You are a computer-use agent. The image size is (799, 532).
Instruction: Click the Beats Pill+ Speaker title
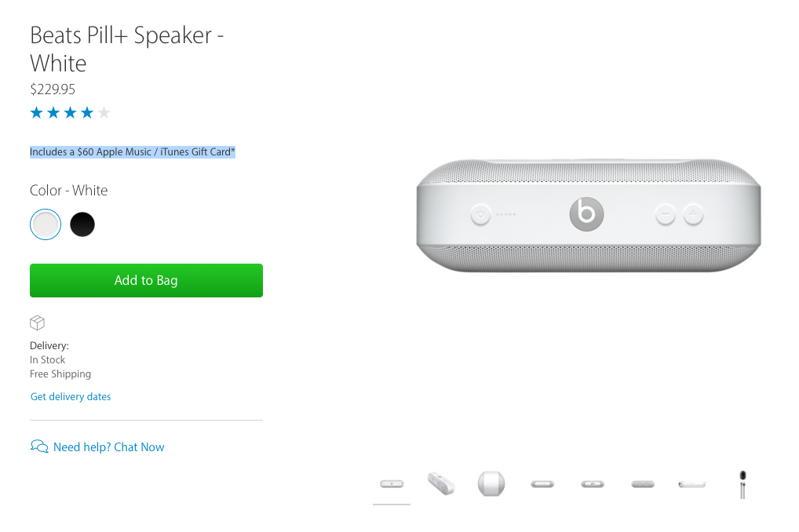126,49
